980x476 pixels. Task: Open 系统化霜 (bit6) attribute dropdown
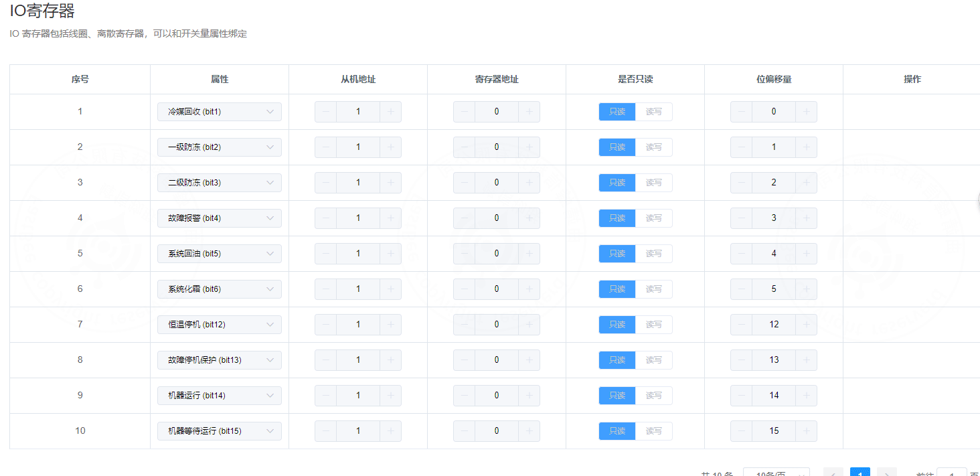pyautogui.click(x=220, y=289)
